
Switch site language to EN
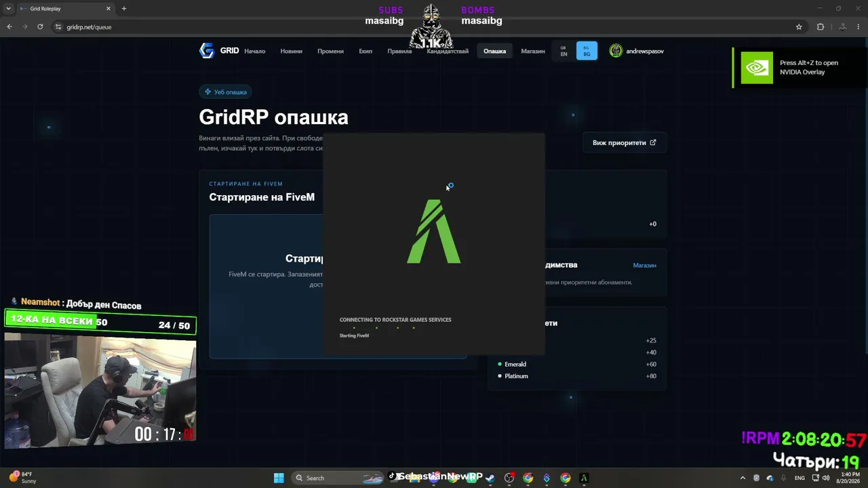point(564,51)
